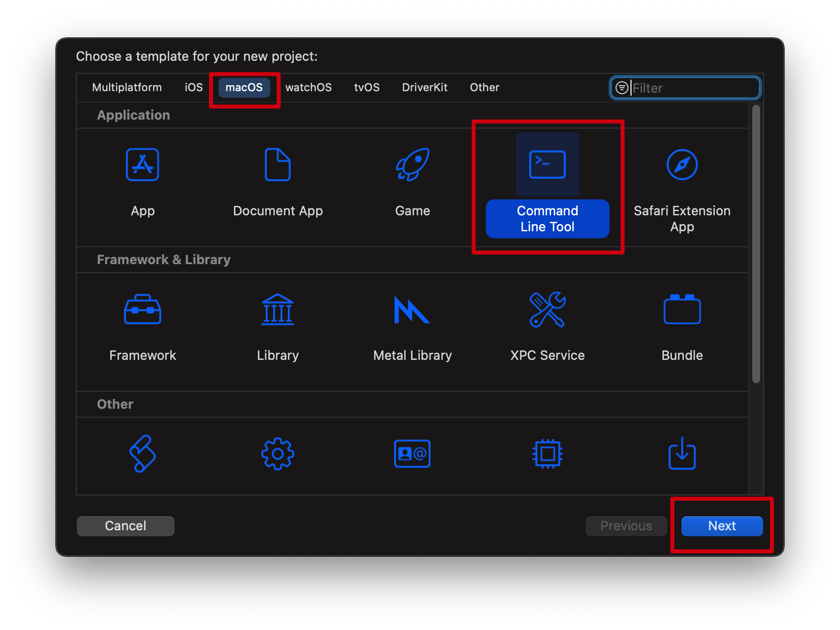Choose the Document App template
The height and width of the screenshot is (630, 840).
point(278,164)
